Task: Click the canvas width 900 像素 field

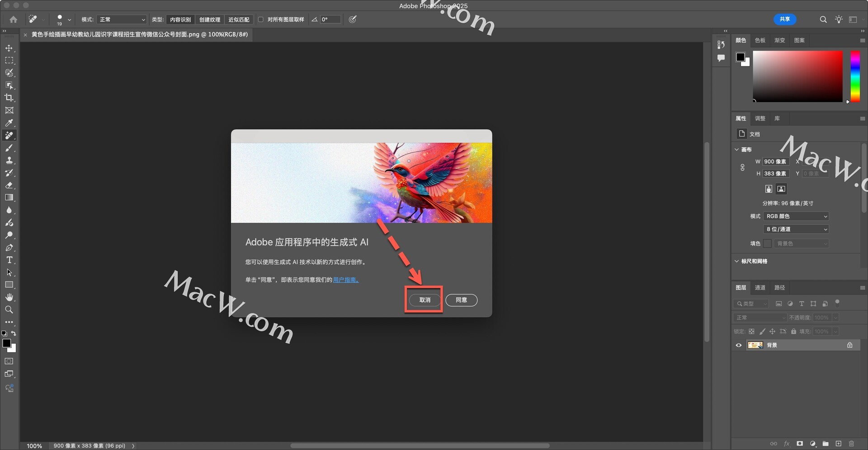Action: pos(776,162)
